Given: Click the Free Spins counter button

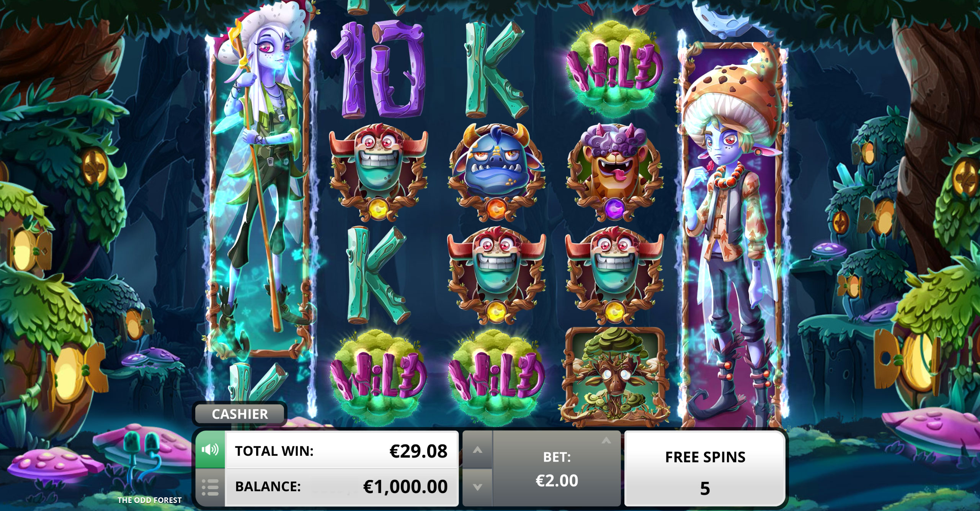Looking at the screenshot, I should tap(705, 468).
